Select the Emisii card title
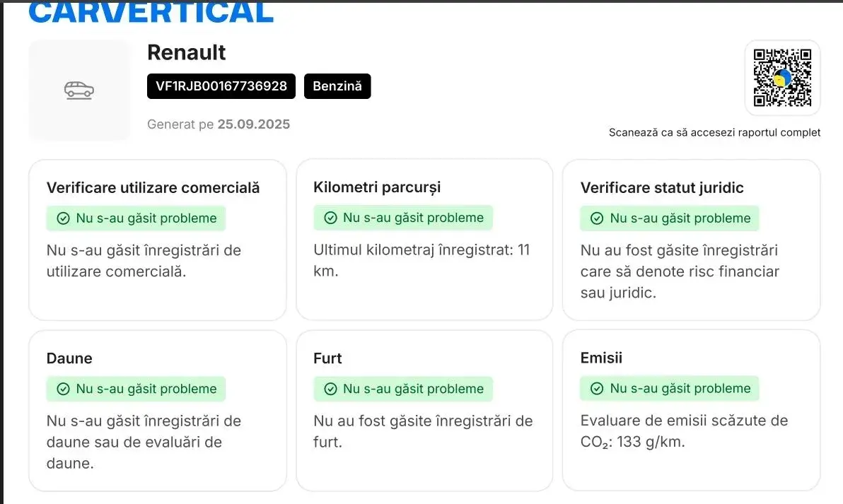 (601, 358)
